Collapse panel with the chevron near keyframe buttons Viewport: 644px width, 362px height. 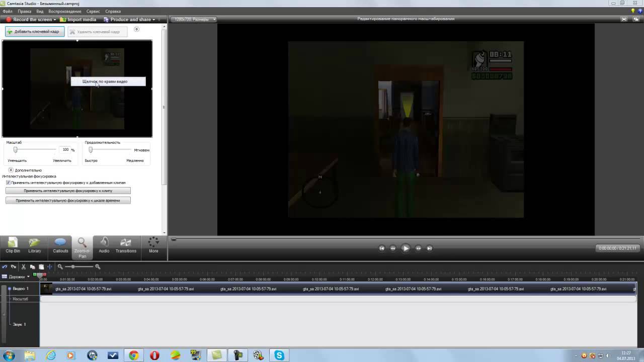coord(136,29)
